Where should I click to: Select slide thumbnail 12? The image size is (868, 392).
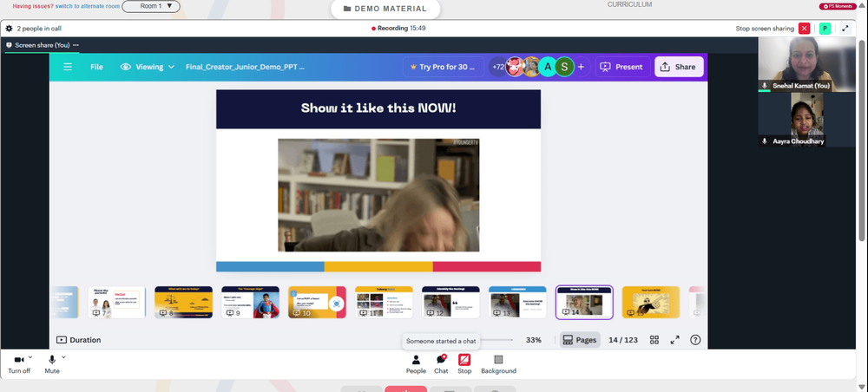[x=450, y=303]
